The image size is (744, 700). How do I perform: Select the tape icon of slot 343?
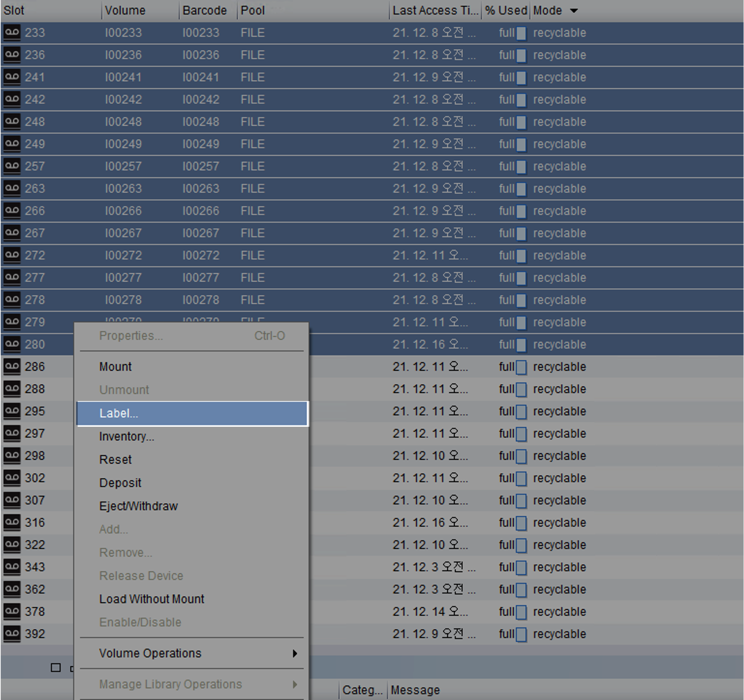[x=12, y=567]
